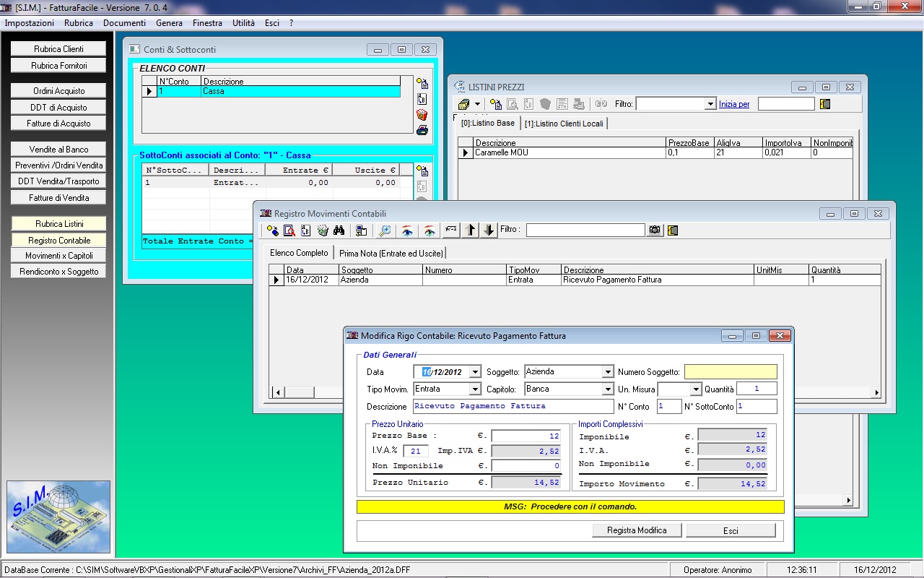Click the new-entry icon in Registro Movimenti toolbar
The width and height of the screenshot is (924, 578).
272,230
